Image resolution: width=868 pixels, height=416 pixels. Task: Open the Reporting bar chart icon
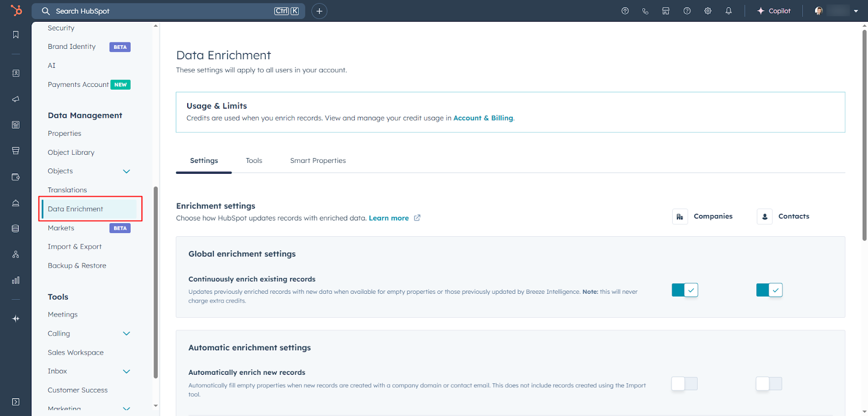(x=16, y=280)
